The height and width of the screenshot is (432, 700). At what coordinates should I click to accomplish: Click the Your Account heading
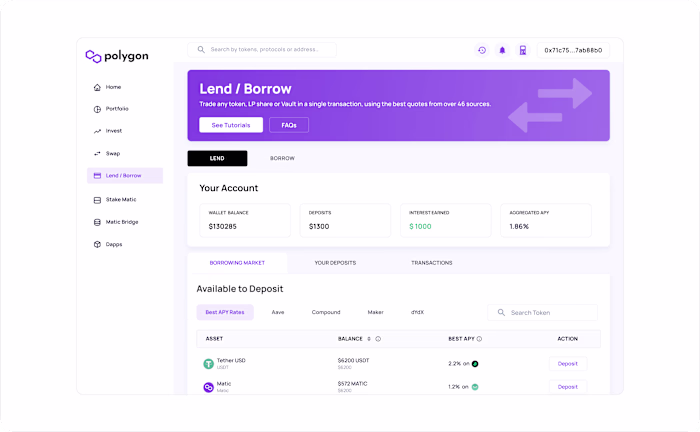pyautogui.click(x=229, y=188)
